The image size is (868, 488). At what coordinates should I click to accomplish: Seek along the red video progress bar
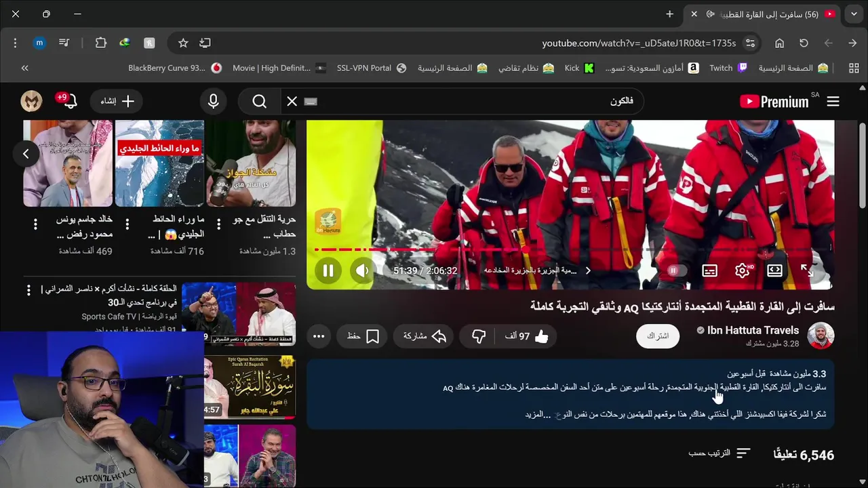pos(570,249)
